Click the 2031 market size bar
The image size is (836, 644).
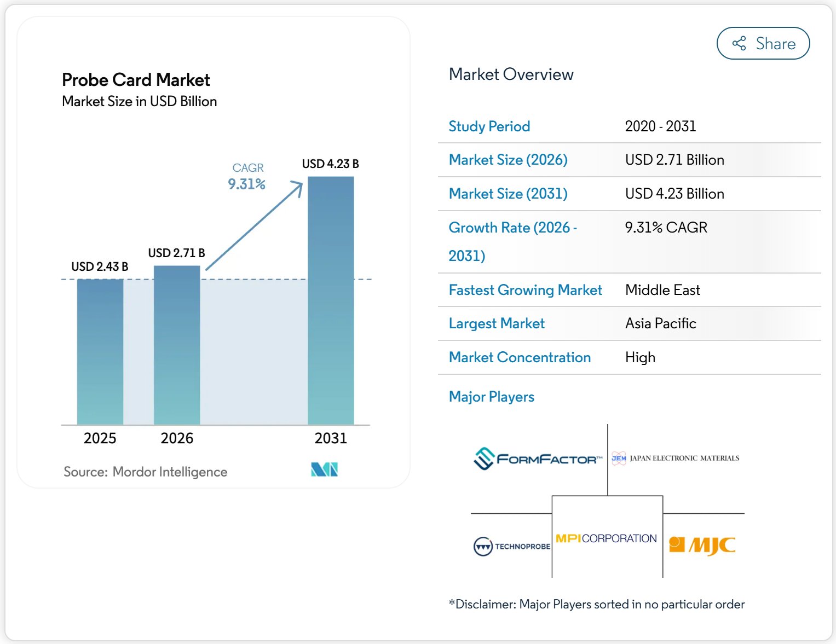pos(331,300)
